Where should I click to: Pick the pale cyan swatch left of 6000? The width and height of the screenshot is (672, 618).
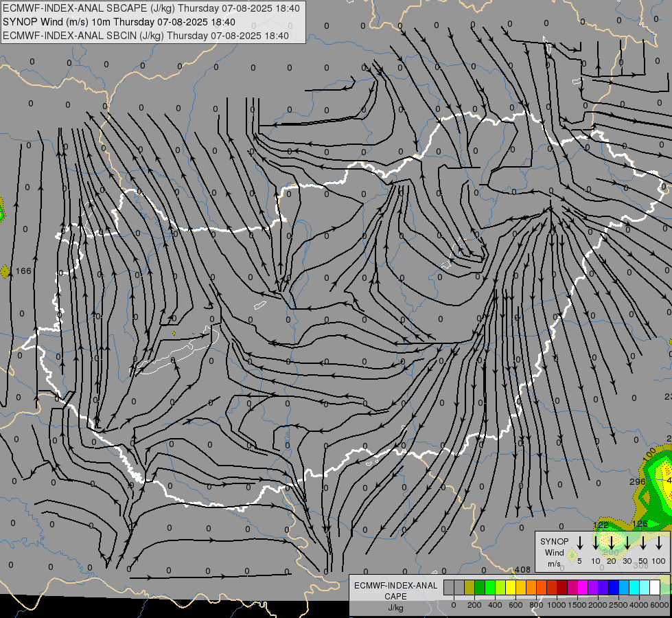[645, 587]
